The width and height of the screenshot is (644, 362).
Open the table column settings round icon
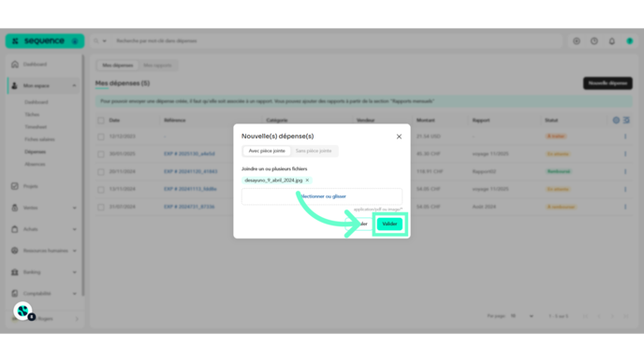[x=616, y=121]
